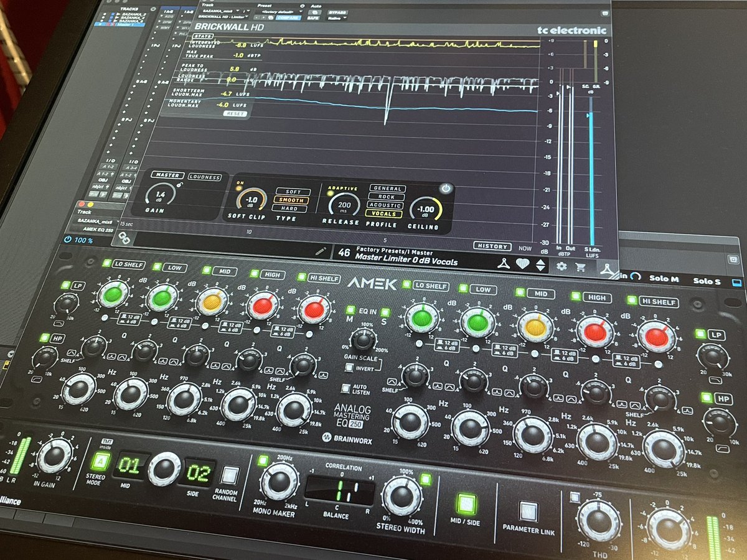
Task: Toggle Stereo Mode A button
Action: click(x=99, y=461)
